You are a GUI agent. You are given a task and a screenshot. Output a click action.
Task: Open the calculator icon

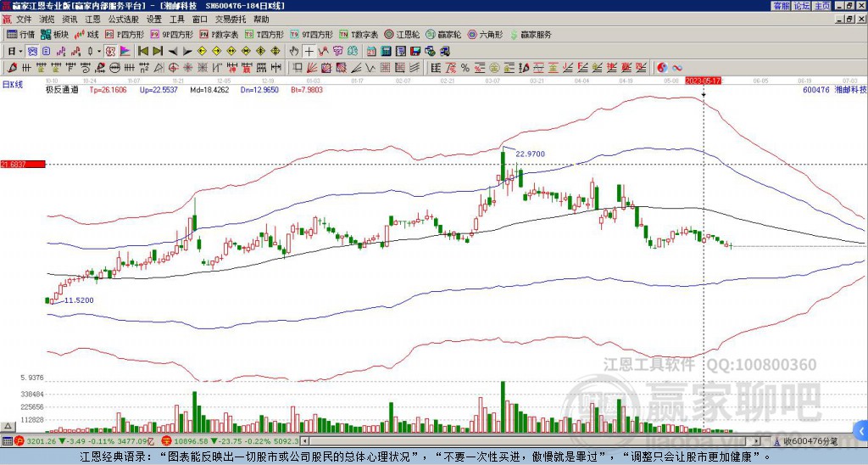coord(386,51)
